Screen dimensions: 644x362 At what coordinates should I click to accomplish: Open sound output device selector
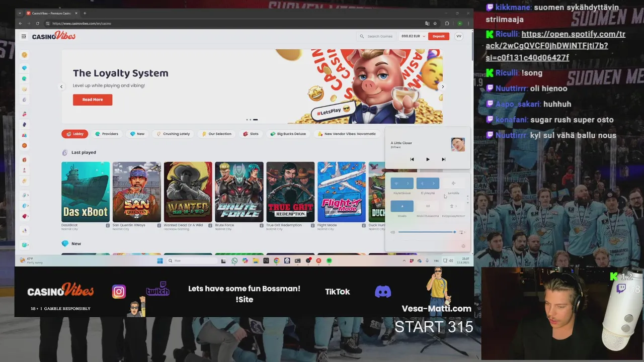[462, 232]
